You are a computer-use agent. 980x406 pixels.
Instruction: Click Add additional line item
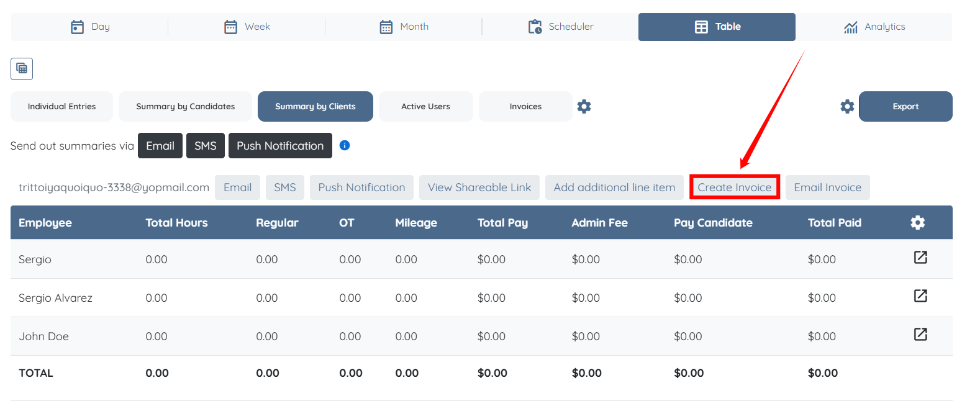click(614, 187)
